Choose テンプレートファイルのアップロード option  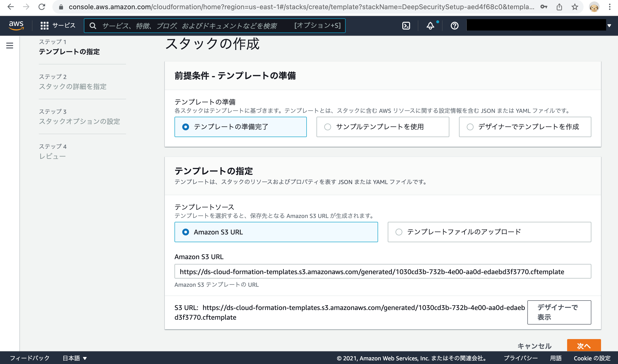(489, 232)
